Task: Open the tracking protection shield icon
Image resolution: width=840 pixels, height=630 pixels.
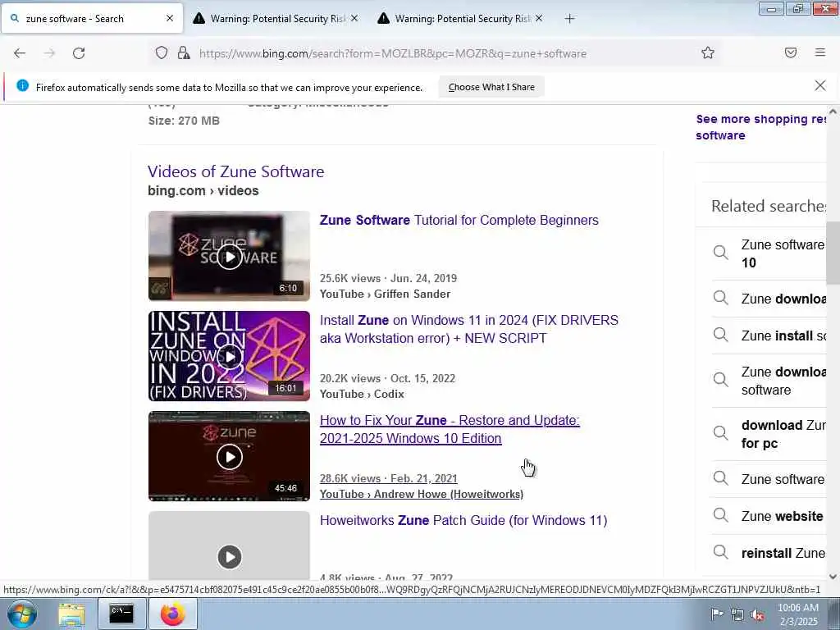Action: [x=162, y=52]
